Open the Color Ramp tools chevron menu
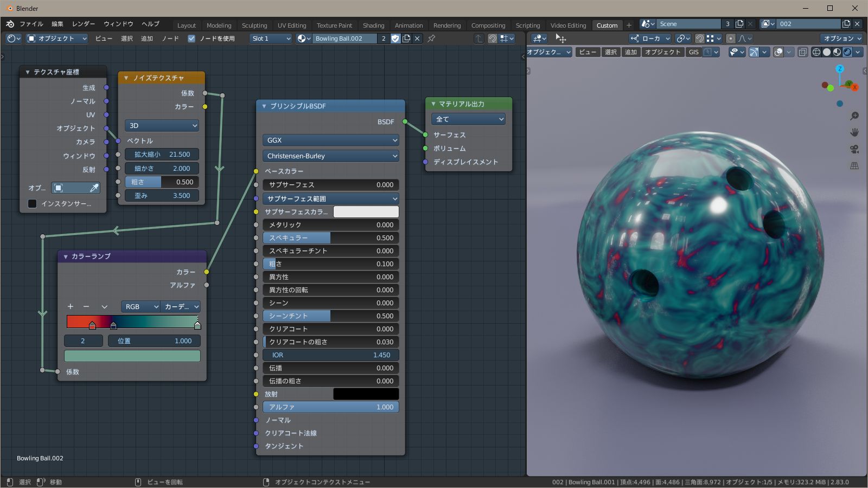 pos(104,306)
